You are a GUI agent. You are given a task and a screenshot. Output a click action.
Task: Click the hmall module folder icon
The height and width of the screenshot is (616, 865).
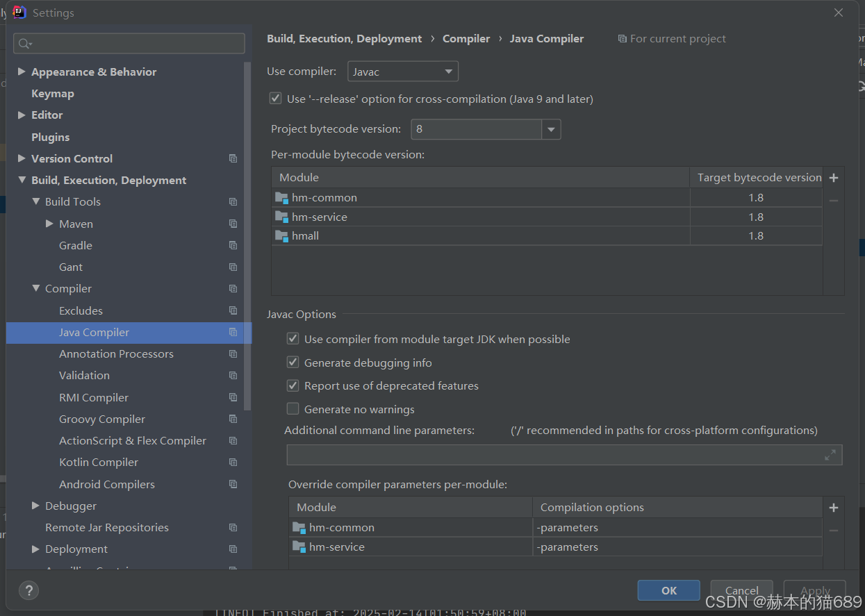point(281,236)
